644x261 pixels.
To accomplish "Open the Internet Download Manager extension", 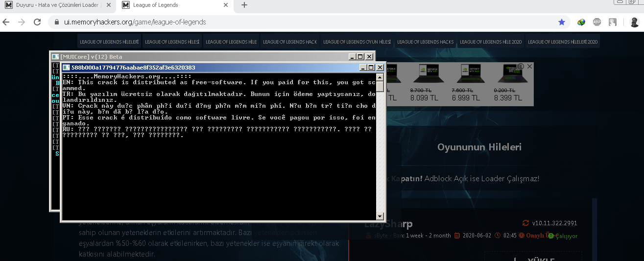I will pyautogui.click(x=581, y=22).
